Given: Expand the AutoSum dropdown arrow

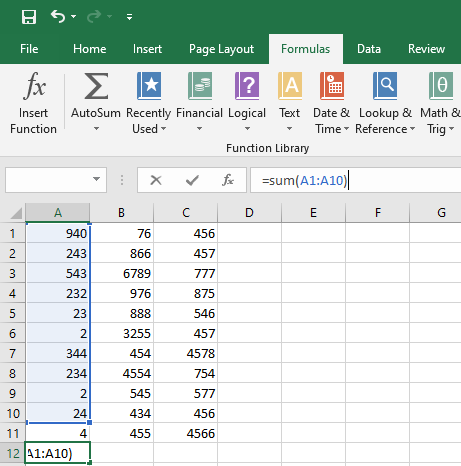Looking at the screenshot, I should click(x=96, y=129).
